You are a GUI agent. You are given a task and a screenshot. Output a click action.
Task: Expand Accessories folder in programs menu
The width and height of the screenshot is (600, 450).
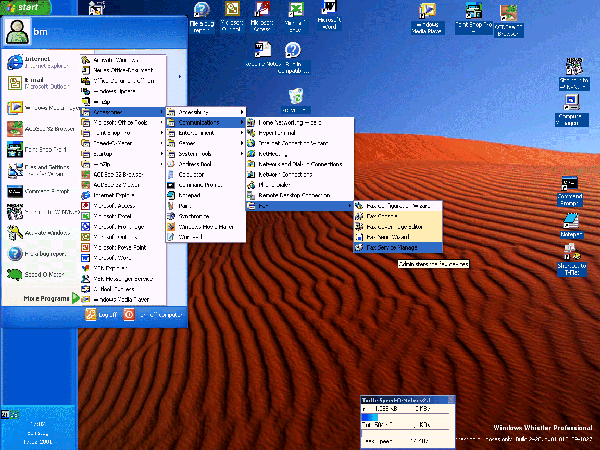click(124, 112)
